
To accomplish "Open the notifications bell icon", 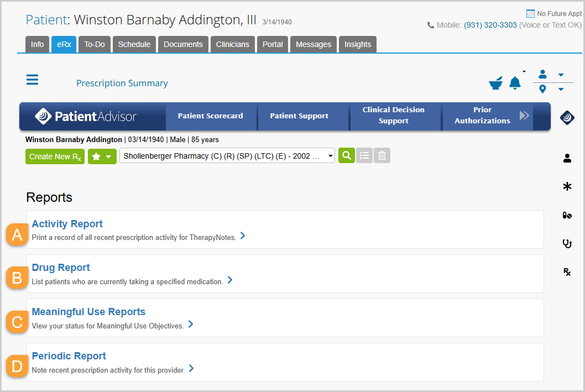I will (515, 83).
